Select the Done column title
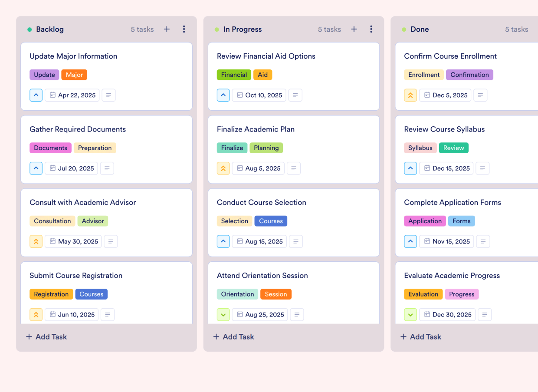538x392 pixels. coord(420,29)
